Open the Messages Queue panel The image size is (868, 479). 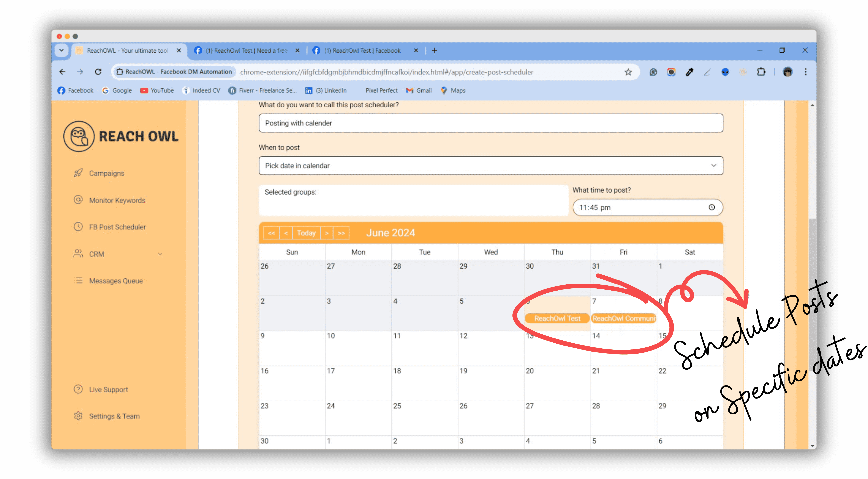pos(116,281)
